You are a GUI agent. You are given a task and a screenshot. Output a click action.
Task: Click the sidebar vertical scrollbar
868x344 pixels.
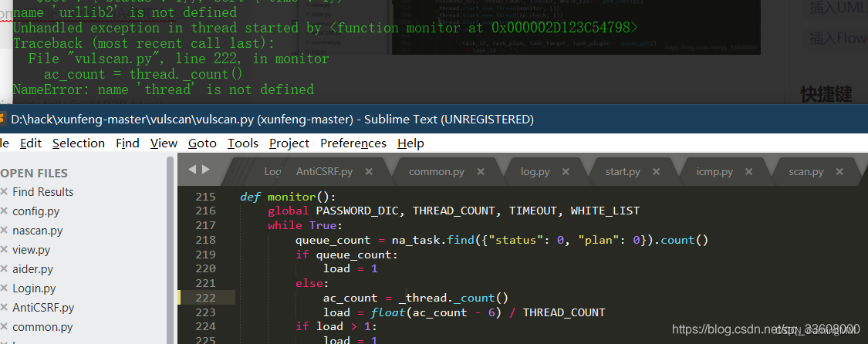pyautogui.click(x=171, y=250)
